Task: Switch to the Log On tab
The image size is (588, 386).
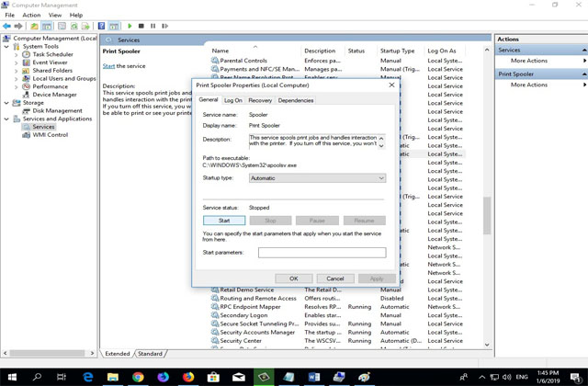Action: 232,100
